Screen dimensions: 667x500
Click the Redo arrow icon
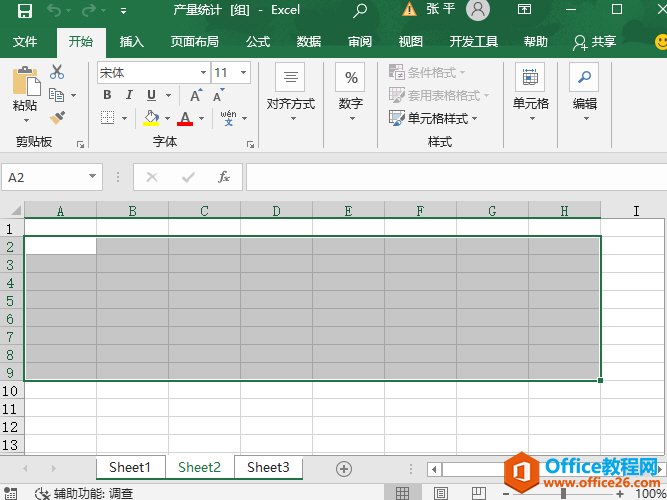coord(89,10)
